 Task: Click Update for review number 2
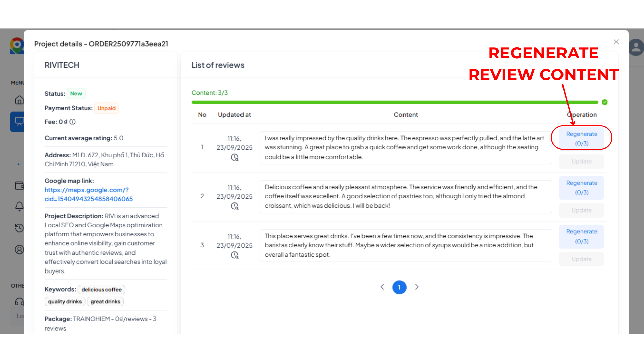581,210
